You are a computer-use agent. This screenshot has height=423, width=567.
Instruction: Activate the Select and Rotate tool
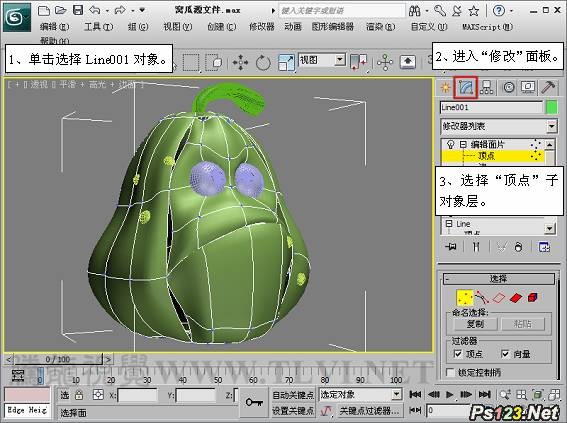pos(263,63)
